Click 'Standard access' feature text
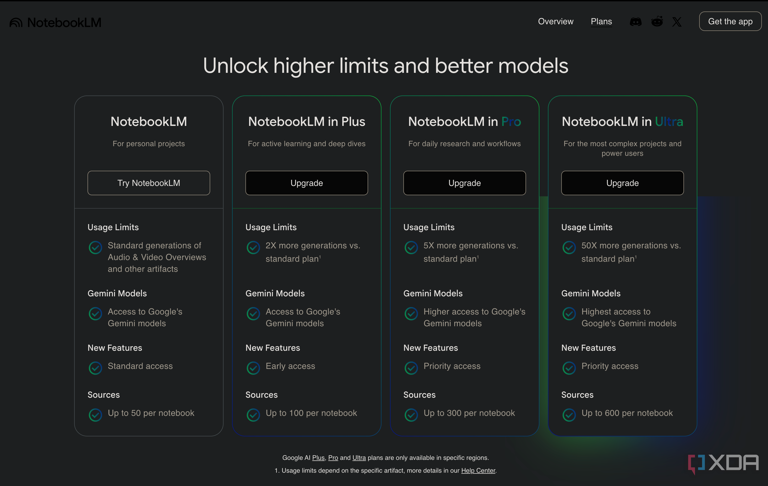The width and height of the screenshot is (768, 486). point(140,366)
